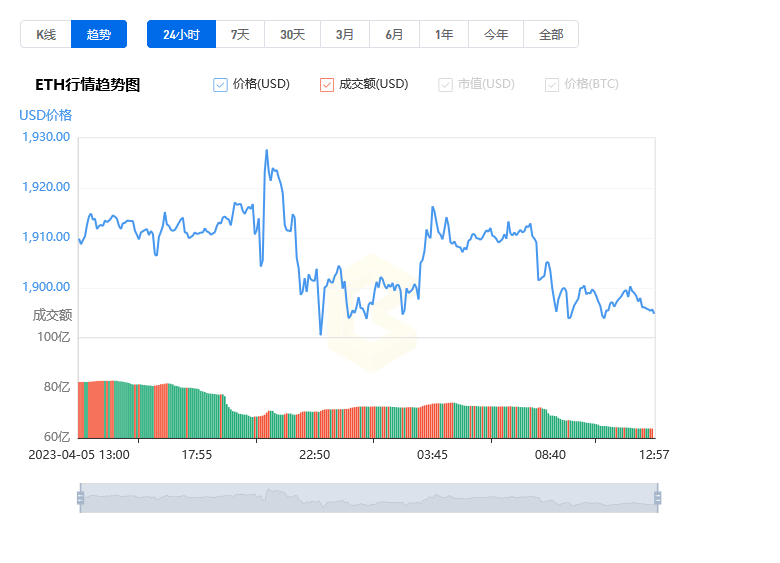Click the 价格(USD) legend label
Screen dimensions: 780x563
261,84
